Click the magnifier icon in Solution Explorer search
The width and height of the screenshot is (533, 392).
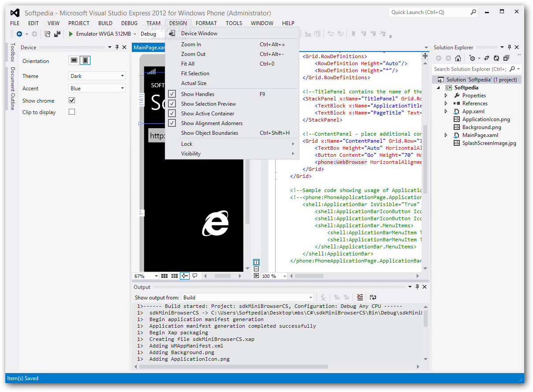tap(512, 69)
